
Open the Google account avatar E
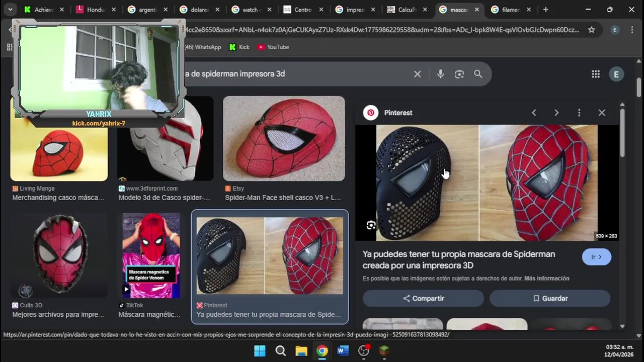616,74
